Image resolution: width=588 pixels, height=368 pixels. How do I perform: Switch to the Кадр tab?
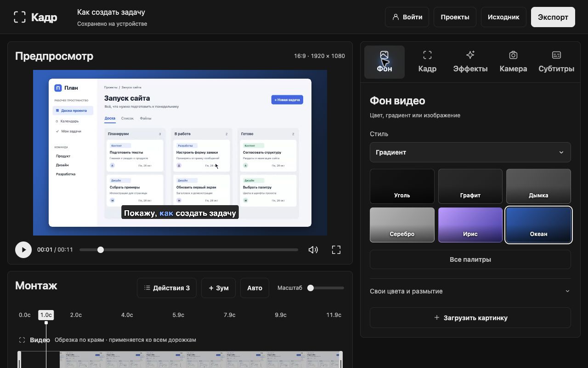pyautogui.click(x=427, y=62)
